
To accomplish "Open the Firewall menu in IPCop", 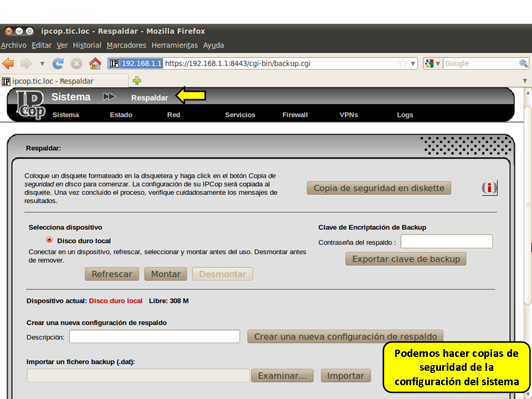I will pyautogui.click(x=295, y=115).
